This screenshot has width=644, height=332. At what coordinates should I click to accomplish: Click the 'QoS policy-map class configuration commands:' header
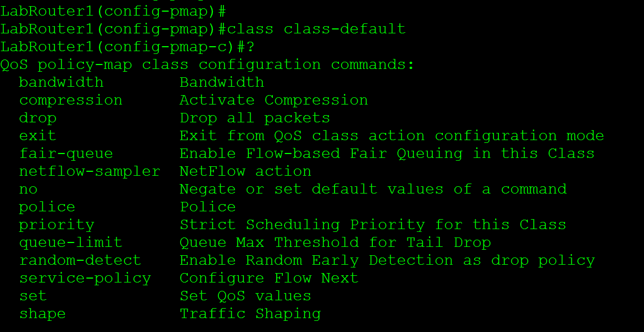[207, 65]
